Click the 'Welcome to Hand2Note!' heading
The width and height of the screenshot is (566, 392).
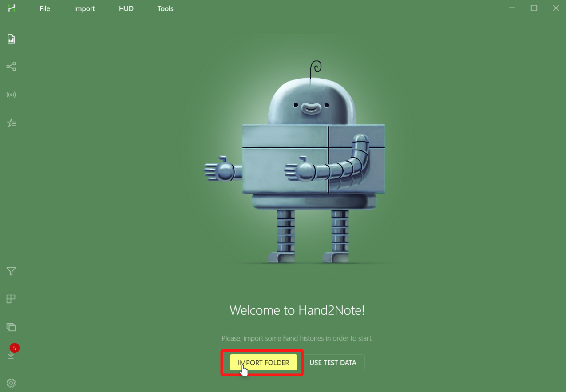click(x=297, y=310)
